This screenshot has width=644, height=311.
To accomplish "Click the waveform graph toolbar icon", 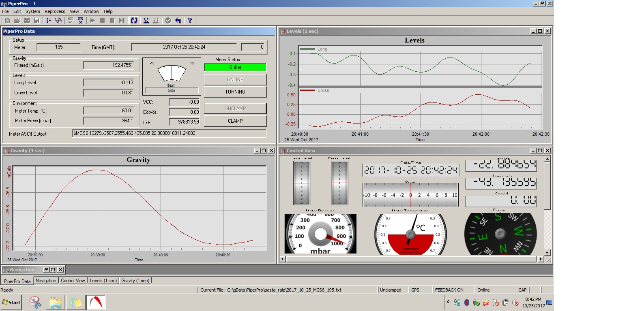I will point(58,21).
